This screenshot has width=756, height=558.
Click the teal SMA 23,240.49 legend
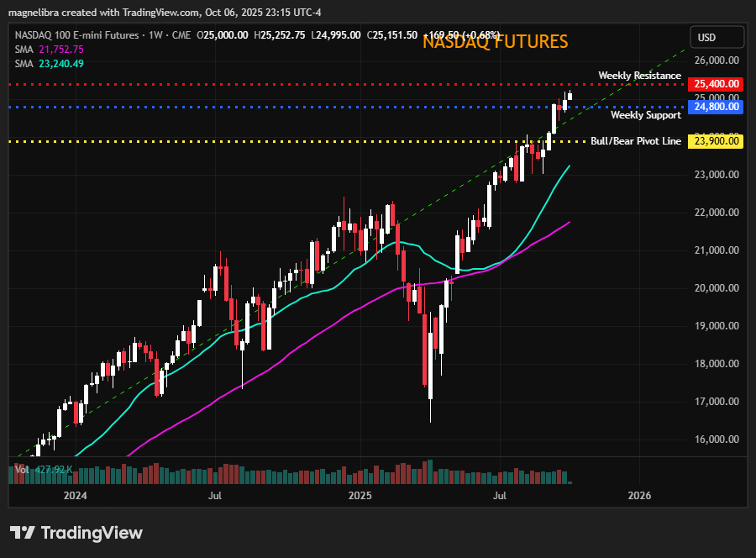click(x=50, y=64)
